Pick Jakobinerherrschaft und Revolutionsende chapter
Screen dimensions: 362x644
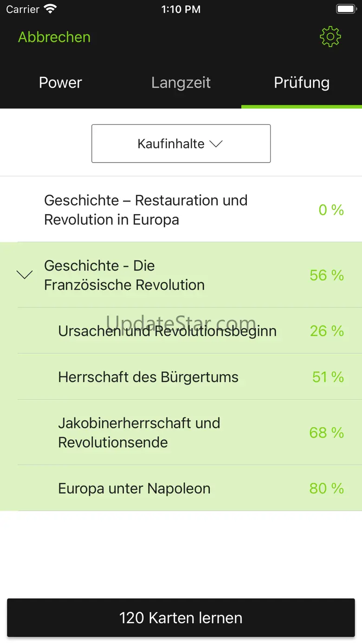(x=139, y=432)
